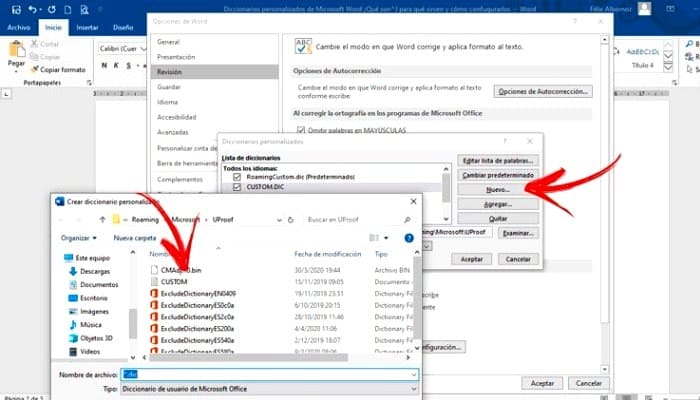The width and height of the screenshot is (700, 400).
Task: Switch to Insertar ribbon tab
Action: [x=87, y=28]
